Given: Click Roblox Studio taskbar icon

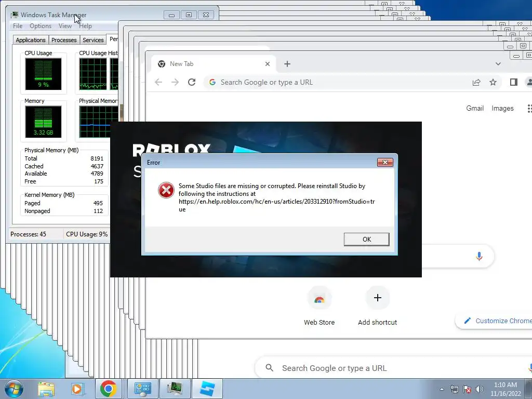Looking at the screenshot, I should [x=207, y=389].
